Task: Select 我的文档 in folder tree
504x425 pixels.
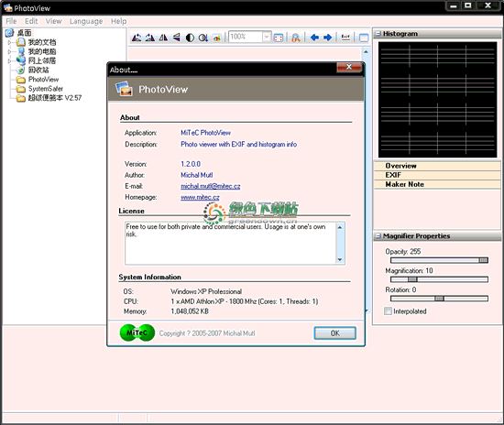Action: [x=42, y=42]
